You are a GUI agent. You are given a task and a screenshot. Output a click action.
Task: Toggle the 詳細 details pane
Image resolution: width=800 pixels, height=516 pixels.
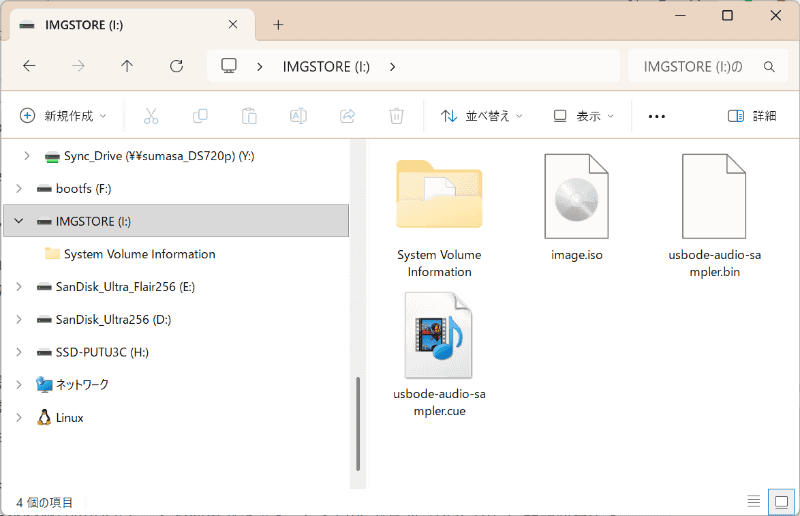(x=752, y=116)
